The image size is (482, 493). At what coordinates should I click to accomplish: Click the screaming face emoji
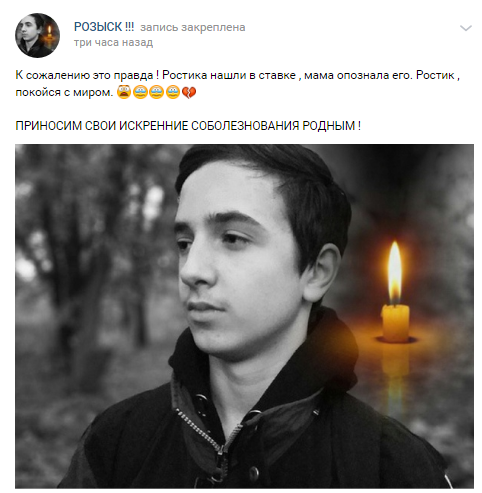pyautogui.click(x=124, y=92)
